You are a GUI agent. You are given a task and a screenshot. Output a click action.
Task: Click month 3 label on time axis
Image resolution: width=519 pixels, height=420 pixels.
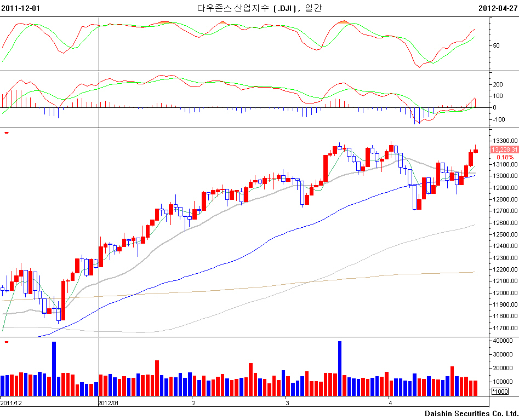point(287,403)
